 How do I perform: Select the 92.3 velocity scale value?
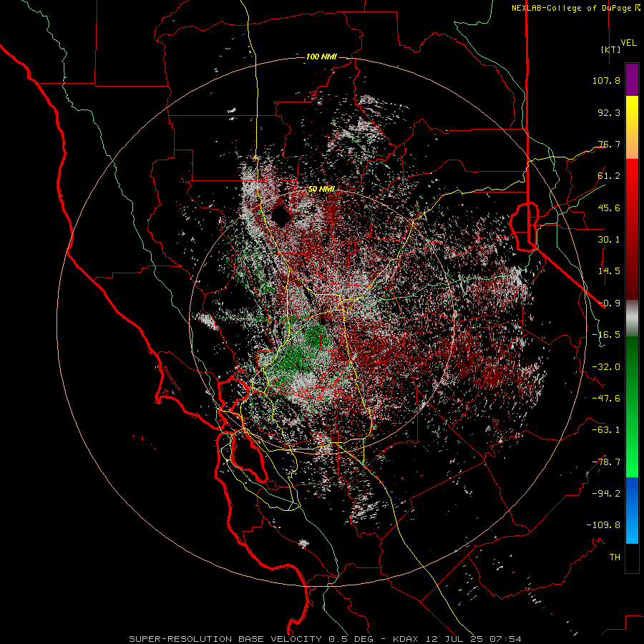pos(609,112)
